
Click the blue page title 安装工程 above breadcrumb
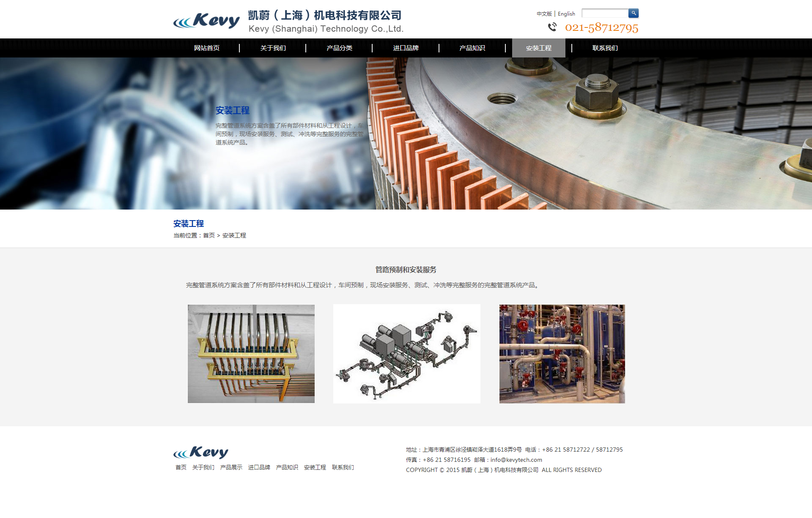tap(189, 224)
